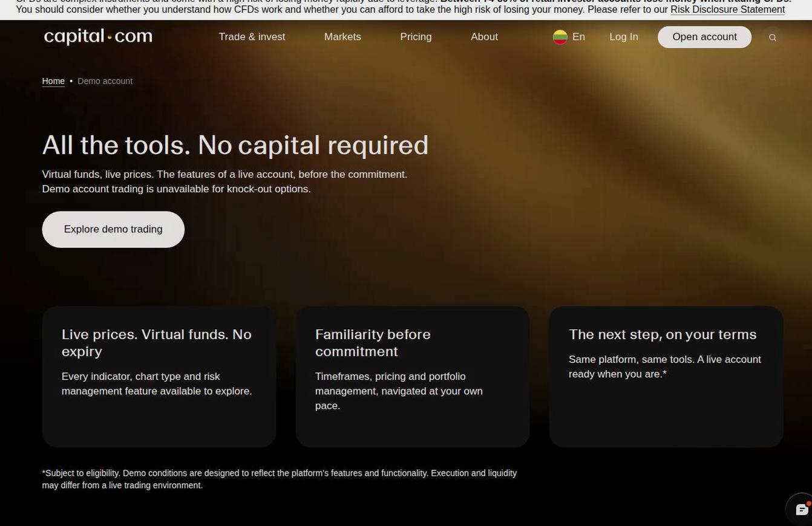Click the heading All the tools. No capital required

pyautogui.click(x=235, y=145)
